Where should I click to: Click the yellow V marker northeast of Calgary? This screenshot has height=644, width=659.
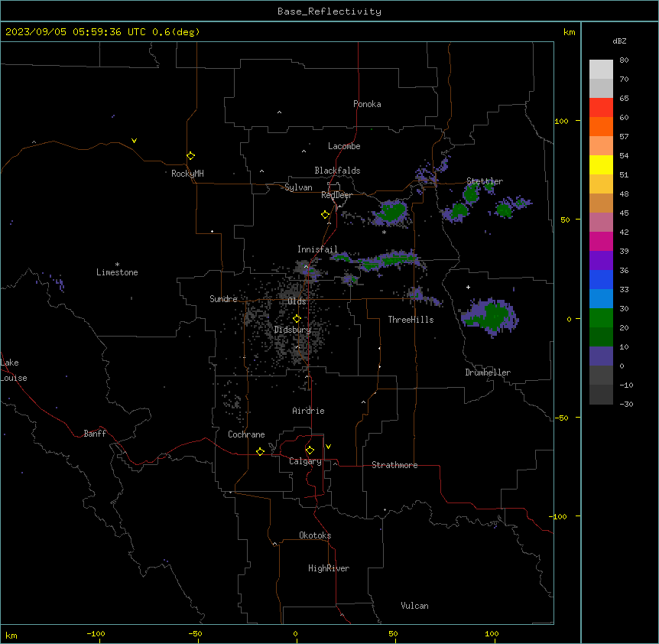coord(328,447)
